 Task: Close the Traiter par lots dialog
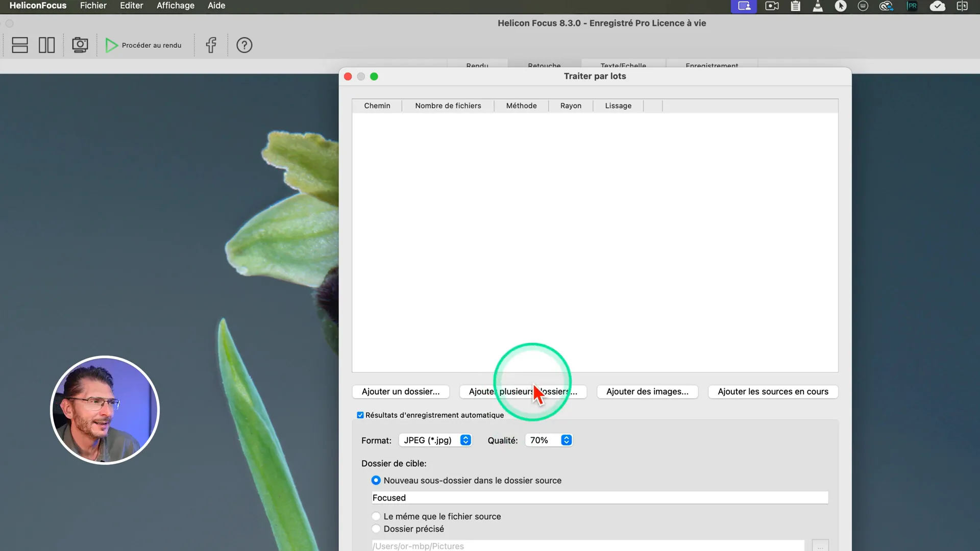click(x=348, y=77)
